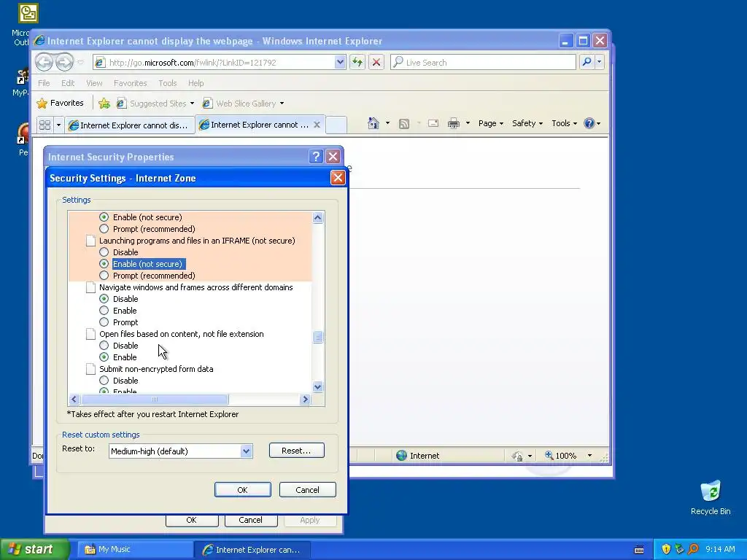The image size is (747, 560).
Task: Click the IE Forward navigation arrow
Action: pos(64,62)
